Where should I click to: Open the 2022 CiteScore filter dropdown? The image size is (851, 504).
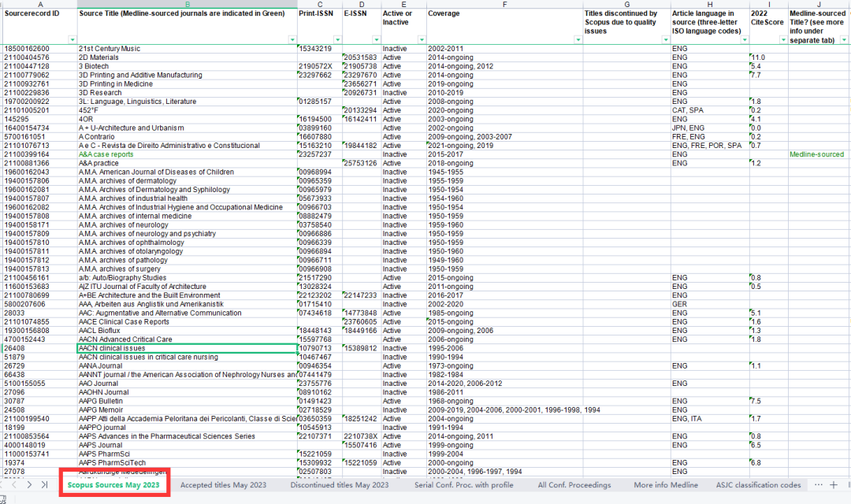783,39
